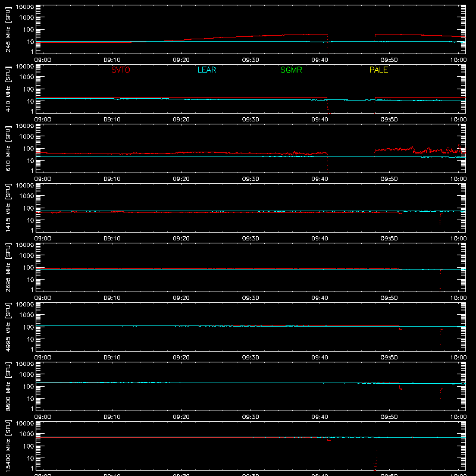Viewport: 476px width, 476px height.
Task: Click 09:20 time label under 1415 MHz panel
Action: point(181,239)
